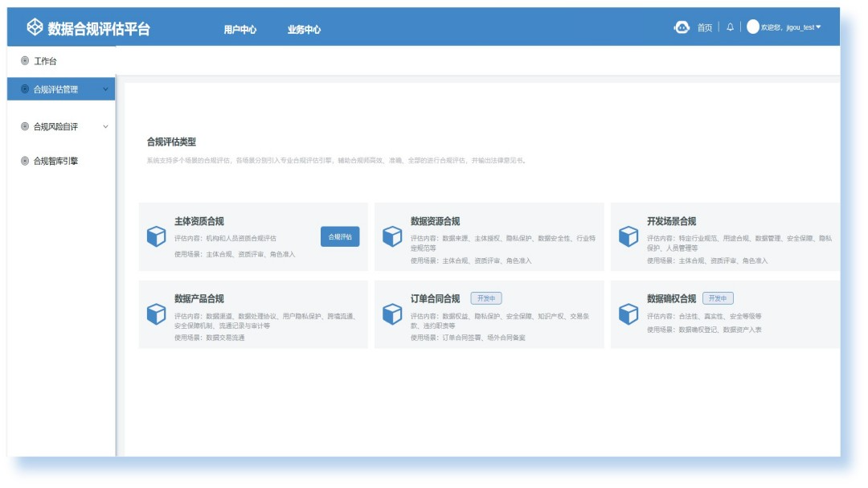Switch to 用户中心 in top navigation
The width and height of the screenshot is (868, 488).
pos(240,30)
